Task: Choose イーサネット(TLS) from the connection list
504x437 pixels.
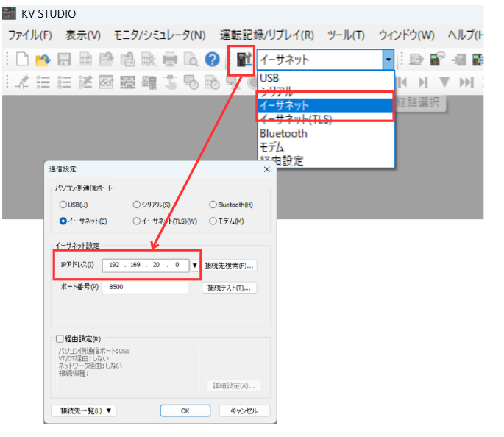Action: click(x=326, y=119)
